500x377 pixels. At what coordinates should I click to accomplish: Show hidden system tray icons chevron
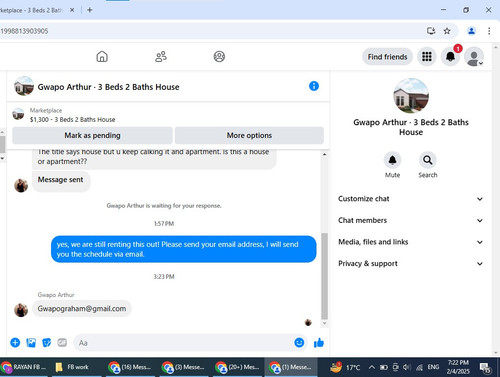[372, 367]
